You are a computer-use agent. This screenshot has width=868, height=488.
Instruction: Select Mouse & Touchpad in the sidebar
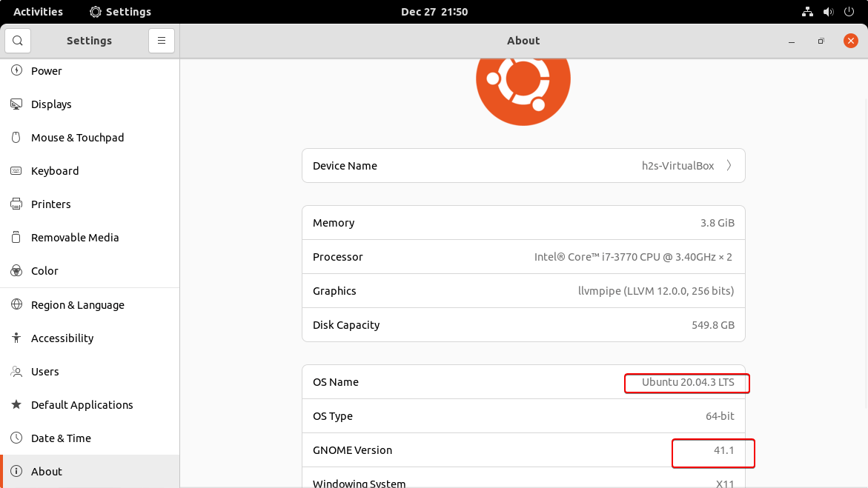coord(90,137)
